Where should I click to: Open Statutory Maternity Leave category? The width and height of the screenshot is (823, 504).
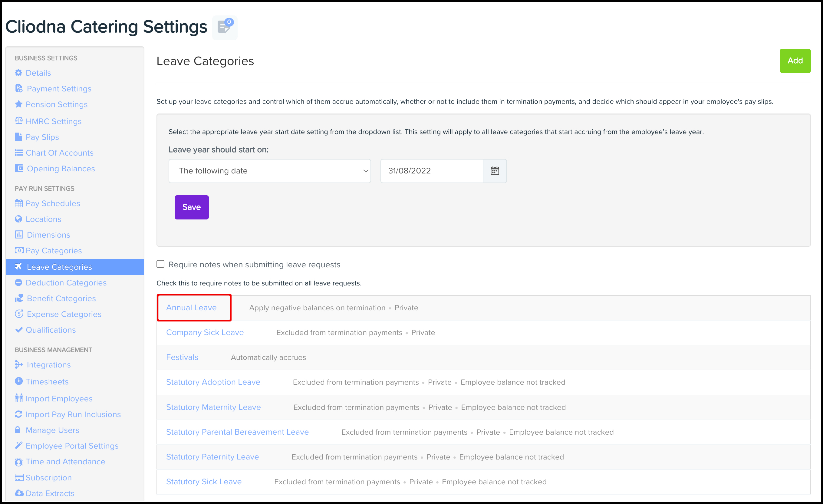[x=213, y=407]
